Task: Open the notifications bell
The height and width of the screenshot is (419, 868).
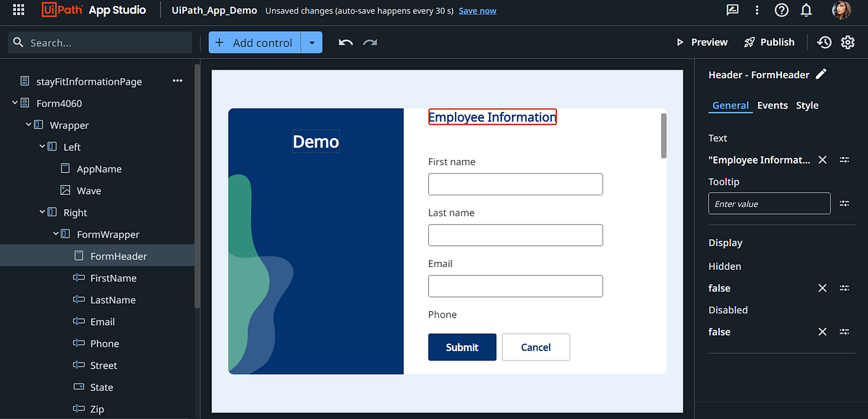Action: [806, 10]
